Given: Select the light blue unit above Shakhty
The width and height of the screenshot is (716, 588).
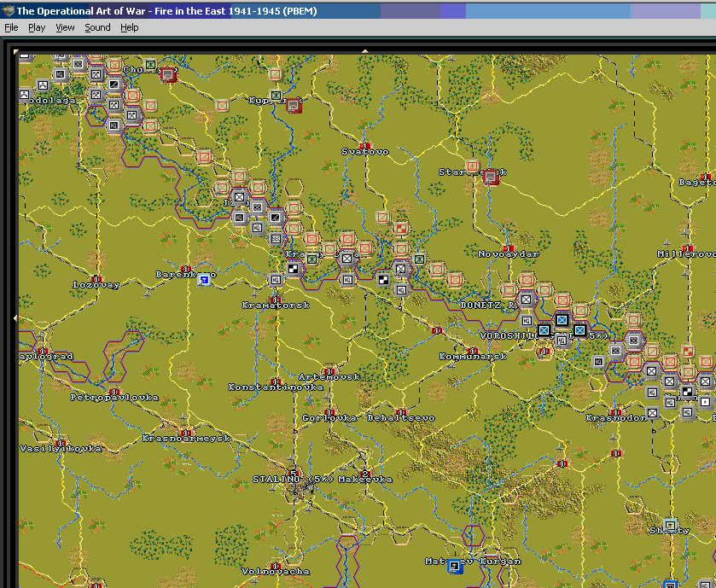Looking at the screenshot, I should pyautogui.click(x=670, y=524).
